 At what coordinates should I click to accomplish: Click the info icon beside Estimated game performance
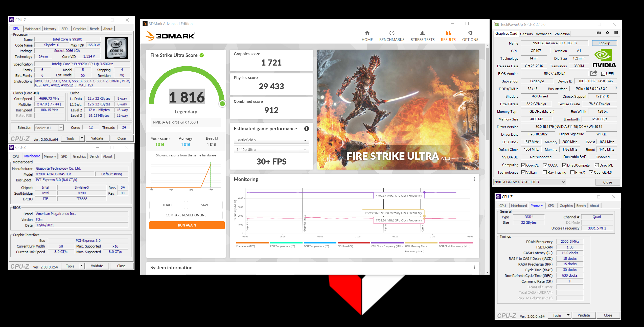point(307,129)
